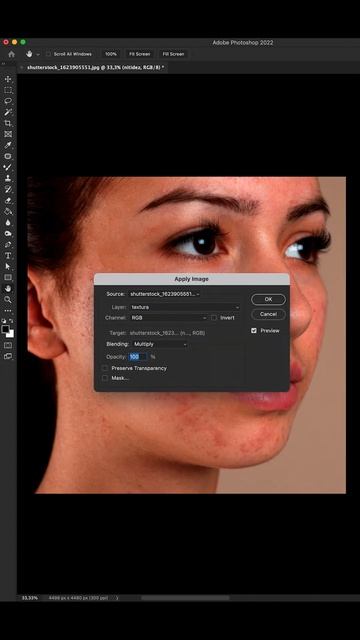
Task: Go to the Home screen
Action: (11, 54)
